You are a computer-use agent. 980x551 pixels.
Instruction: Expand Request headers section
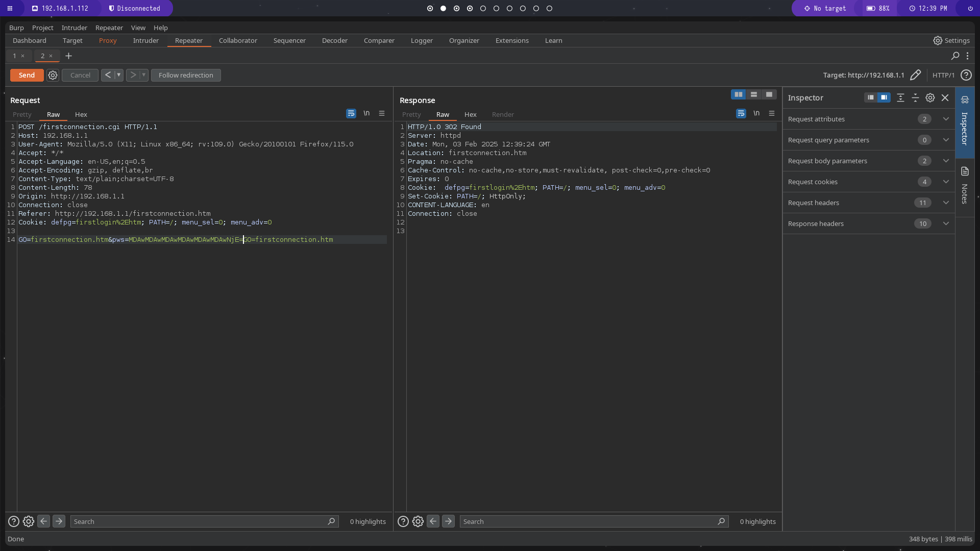tap(869, 203)
